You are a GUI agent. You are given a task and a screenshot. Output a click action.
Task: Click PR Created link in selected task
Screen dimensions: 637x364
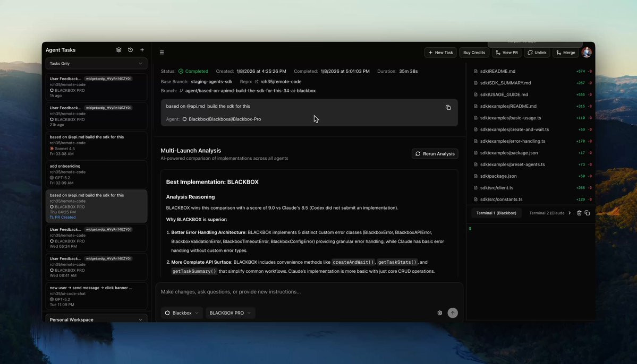[x=63, y=218]
